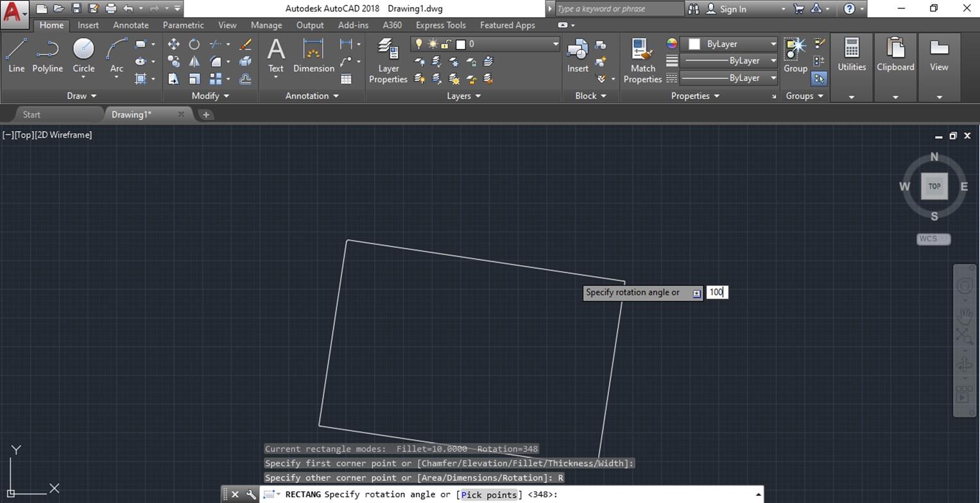Click the new drawing plus tab button
980x503 pixels.
pyautogui.click(x=205, y=114)
